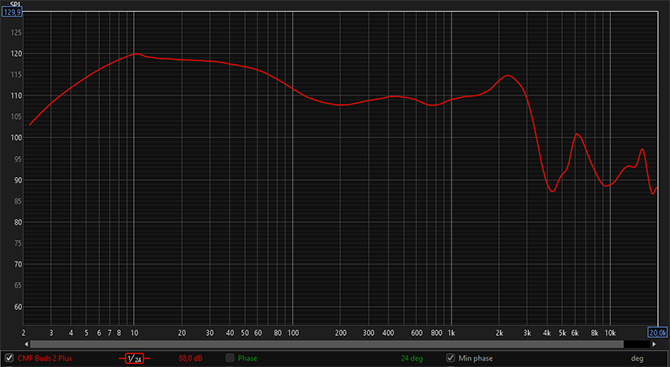Click the 129,9 upper SPL limit box
The width and height of the screenshot is (670, 367).
tap(12, 12)
